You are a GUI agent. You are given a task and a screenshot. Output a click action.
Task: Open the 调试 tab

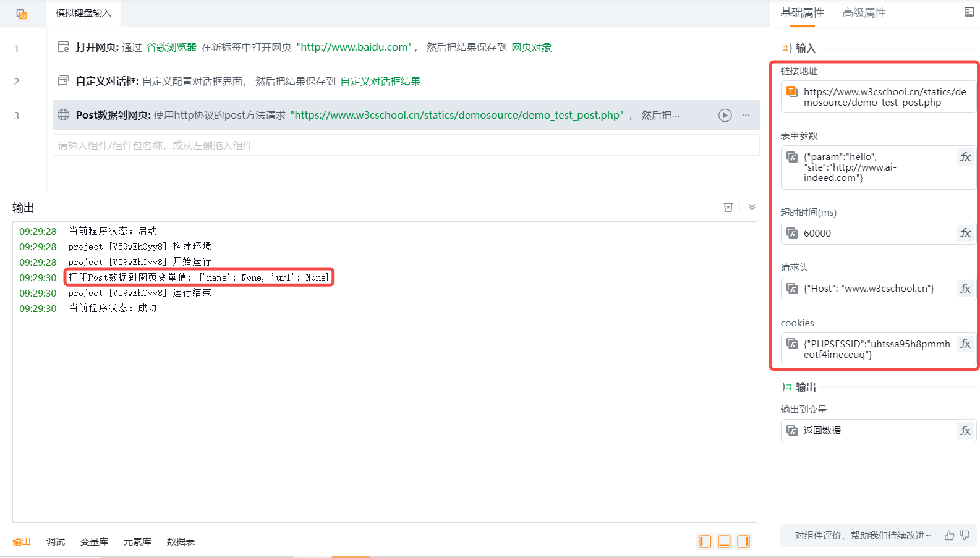click(56, 541)
